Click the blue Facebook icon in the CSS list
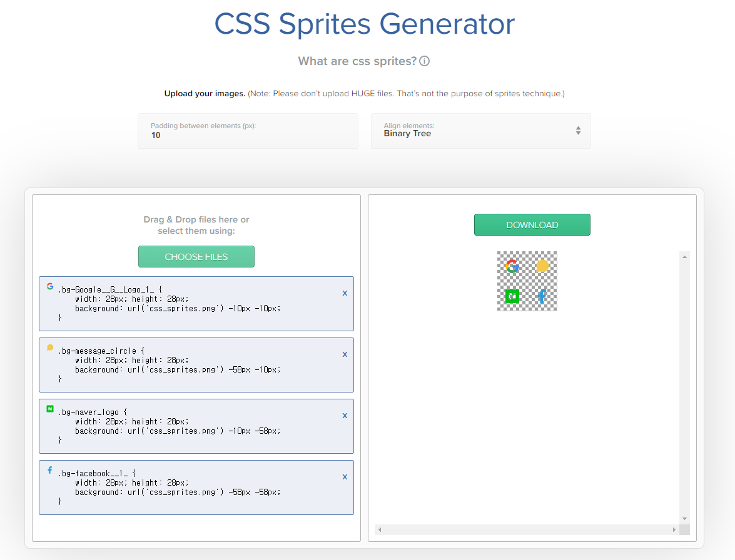The width and height of the screenshot is (735, 560). 49,470
